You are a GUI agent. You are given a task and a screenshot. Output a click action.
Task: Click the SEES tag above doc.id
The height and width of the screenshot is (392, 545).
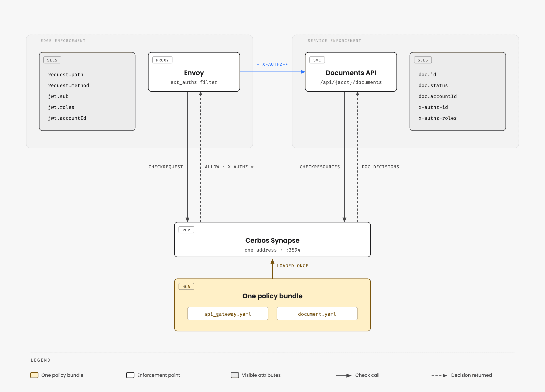click(x=423, y=60)
